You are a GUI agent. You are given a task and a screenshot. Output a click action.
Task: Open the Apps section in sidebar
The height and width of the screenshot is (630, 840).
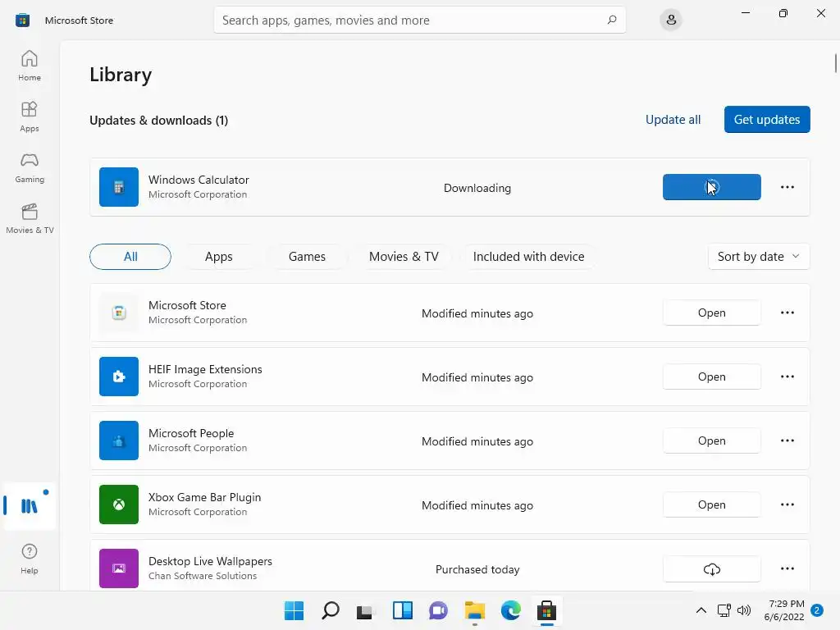click(x=30, y=116)
